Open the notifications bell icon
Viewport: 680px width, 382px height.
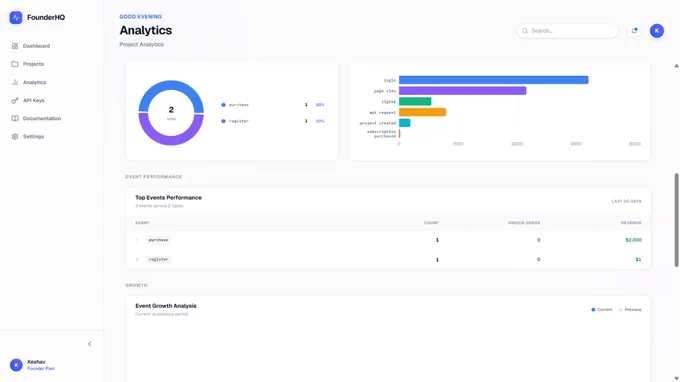(634, 31)
